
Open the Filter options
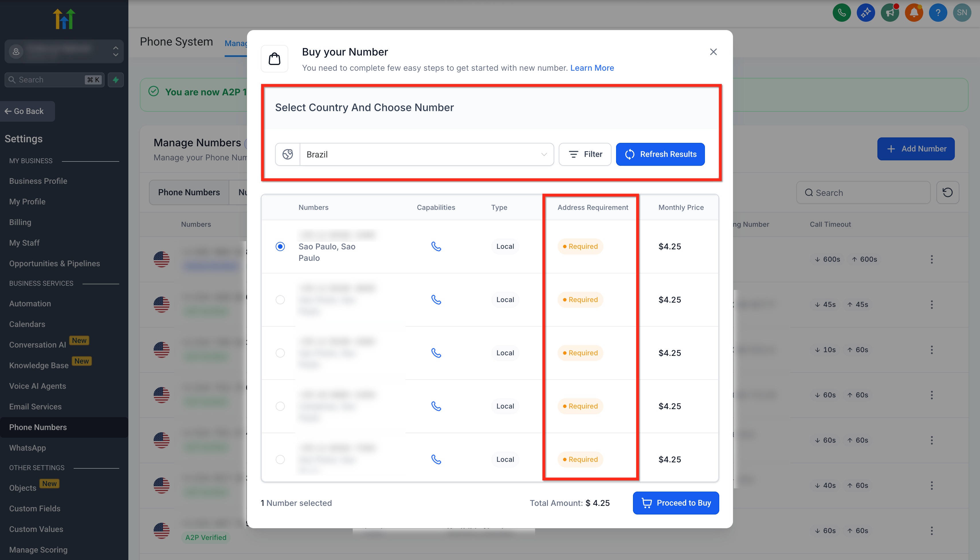(x=585, y=154)
